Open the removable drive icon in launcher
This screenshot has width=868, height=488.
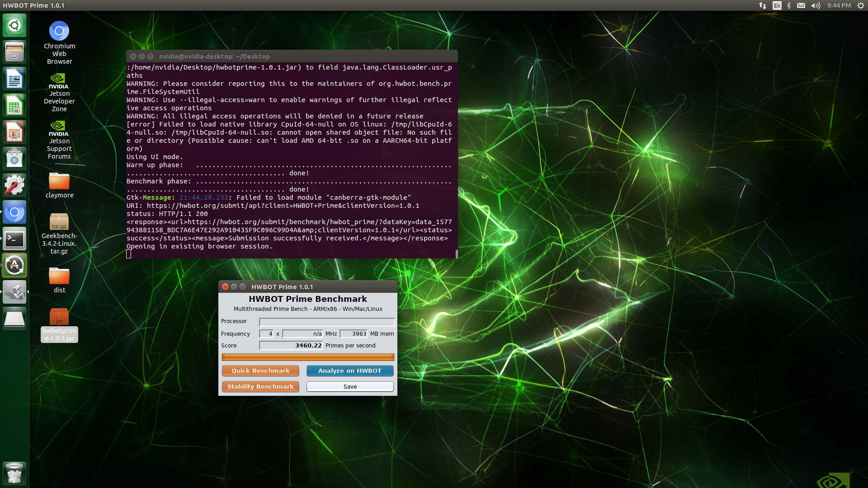[14, 319]
